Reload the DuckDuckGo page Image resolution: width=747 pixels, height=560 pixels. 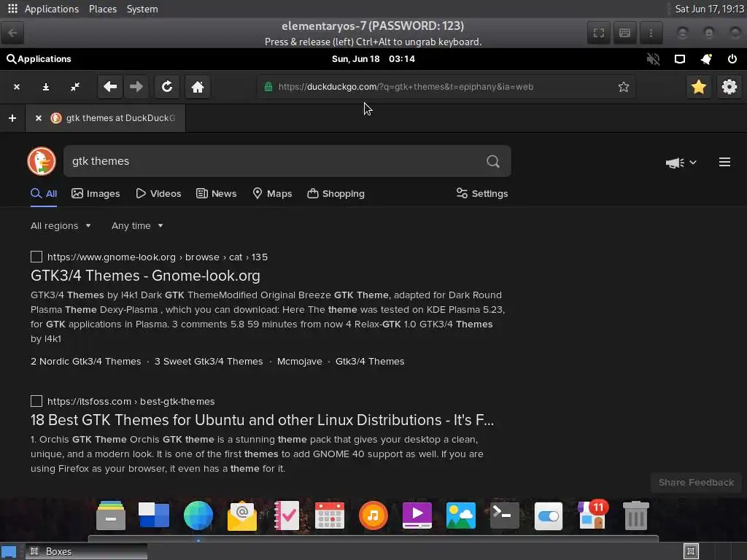click(x=167, y=87)
